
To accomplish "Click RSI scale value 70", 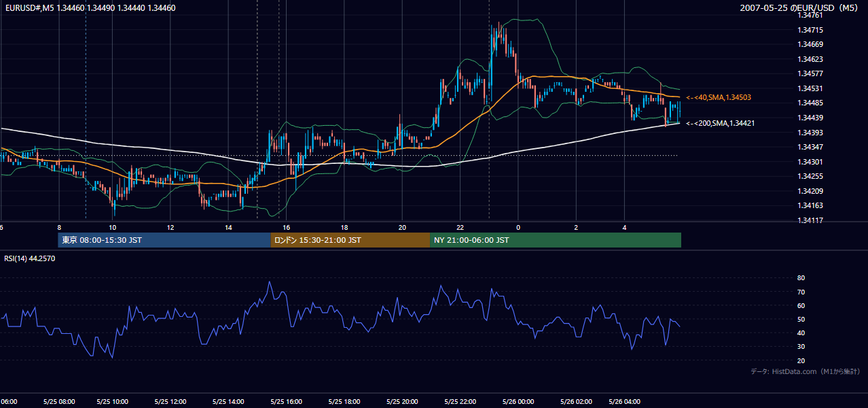I will 801,292.
